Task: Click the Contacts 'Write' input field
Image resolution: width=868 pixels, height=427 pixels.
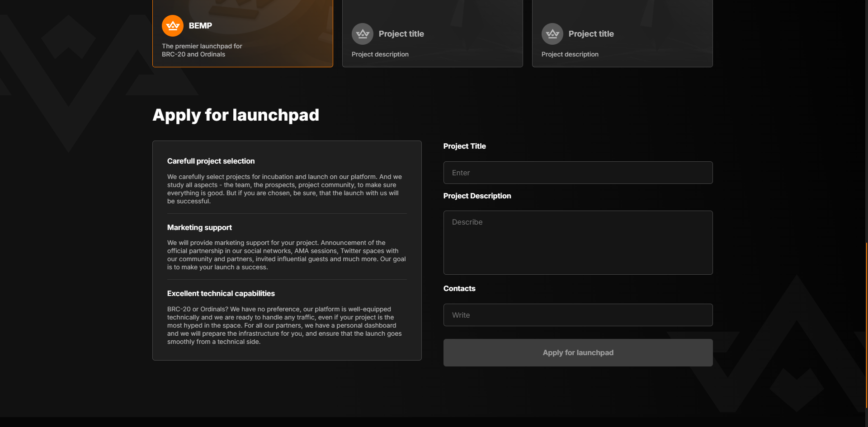Action: tap(578, 315)
